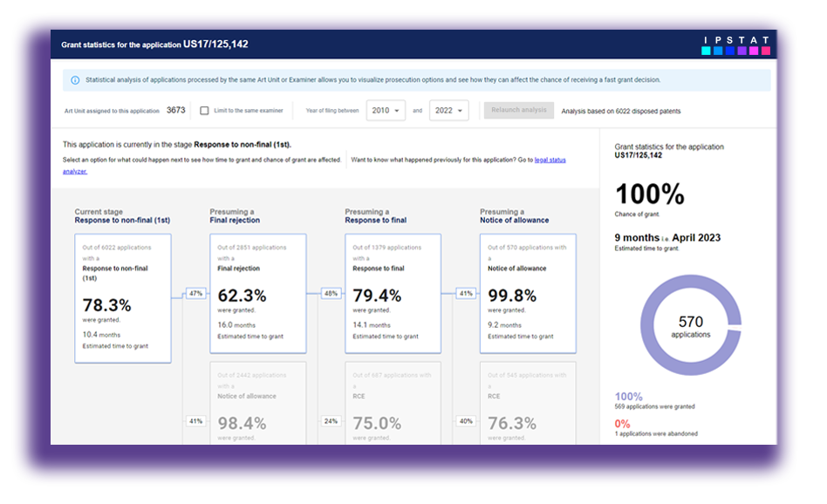This screenshot has height=504, width=827.
Task: Select the Final rejection 62.3% card
Action: coord(258,294)
